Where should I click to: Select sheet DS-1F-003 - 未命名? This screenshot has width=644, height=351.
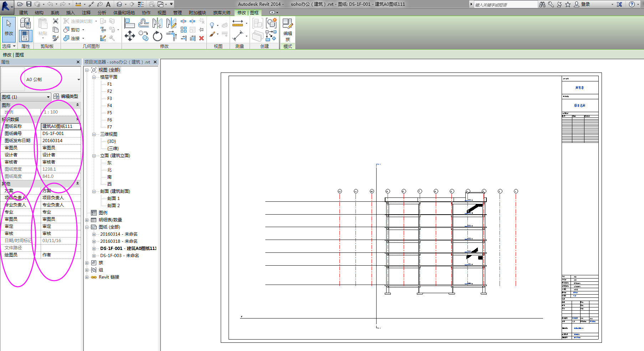[119, 256]
